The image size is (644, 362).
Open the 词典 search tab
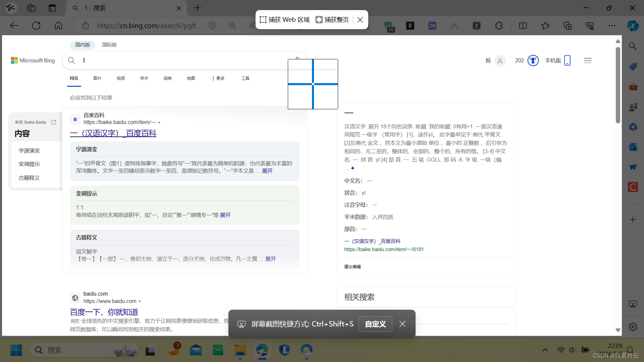[167, 78]
